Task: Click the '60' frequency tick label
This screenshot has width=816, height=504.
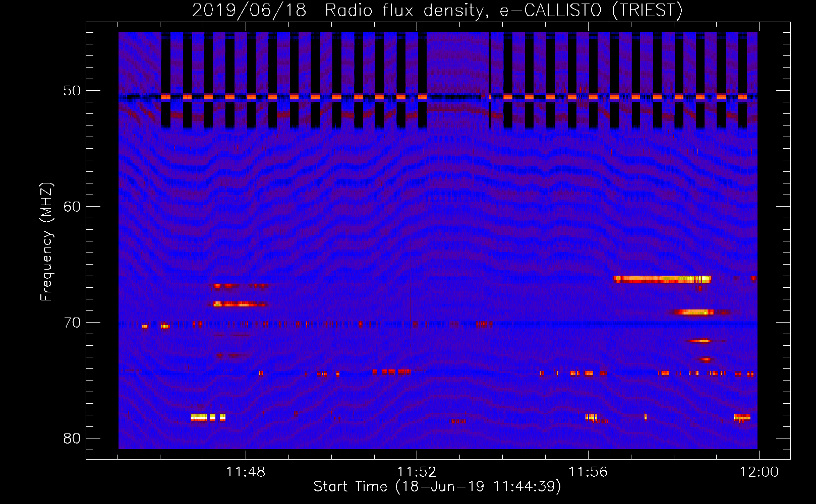Action: click(72, 207)
